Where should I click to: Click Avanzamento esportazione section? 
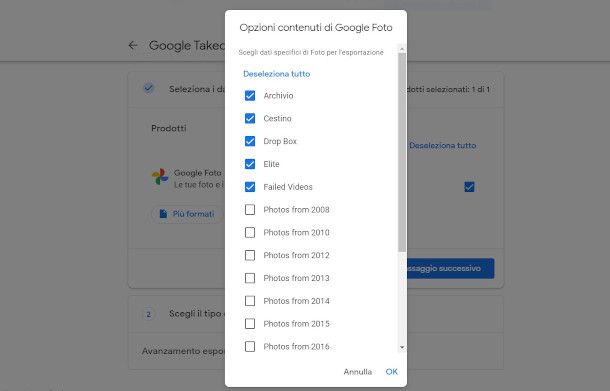(183, 351)
